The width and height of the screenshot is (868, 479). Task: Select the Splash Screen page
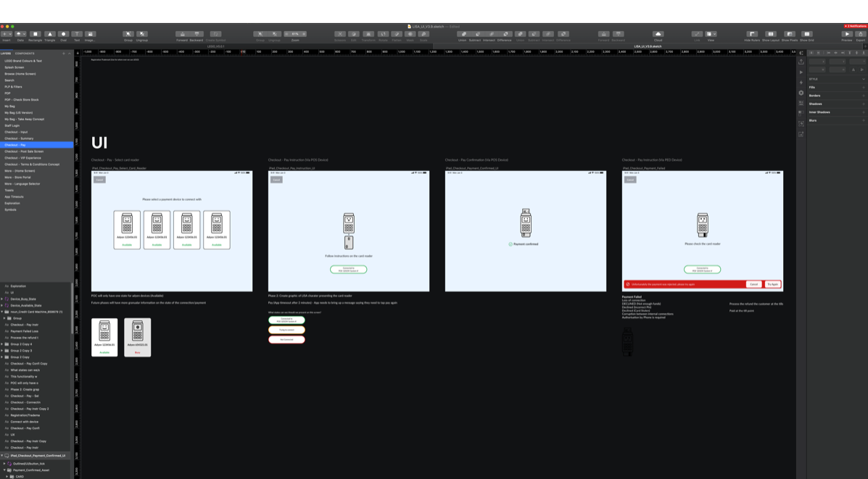pos(36,67)
